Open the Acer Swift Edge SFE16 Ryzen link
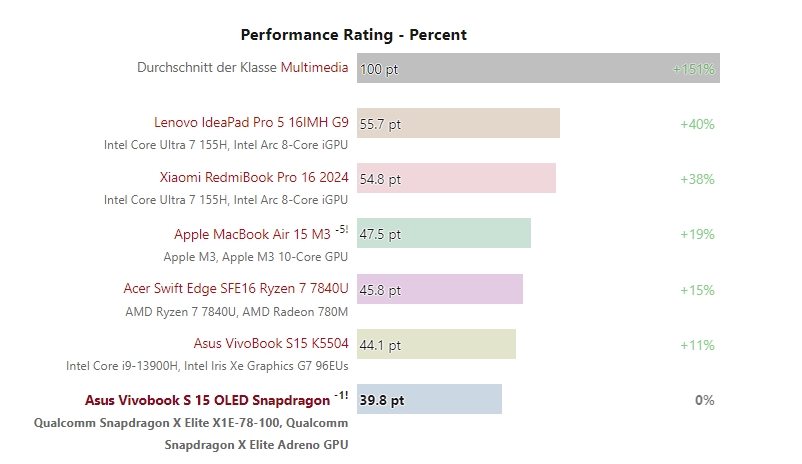Viewport: 802px width, 464px height. (x=236, y=289)
